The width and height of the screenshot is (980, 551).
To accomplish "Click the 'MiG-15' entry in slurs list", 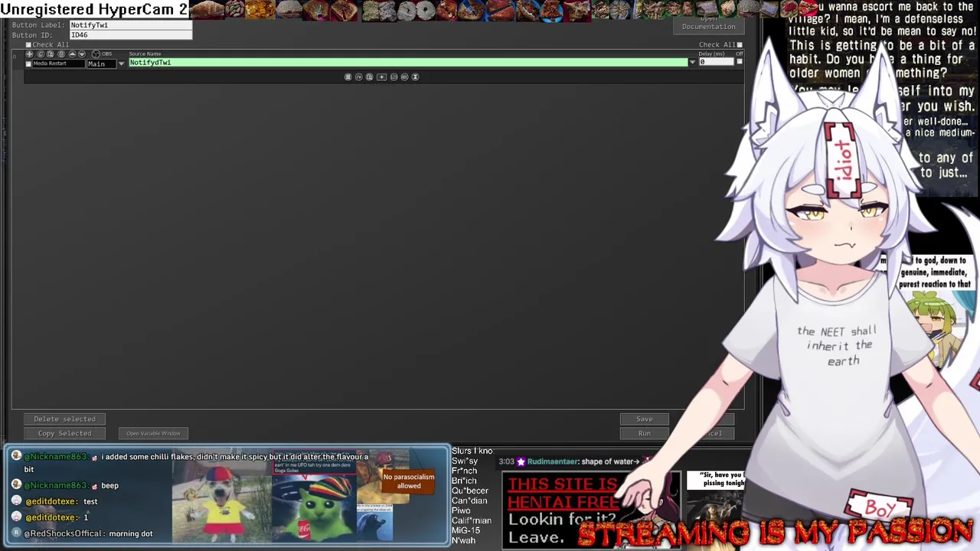I will pyautogui.click(x=465, y=530).
